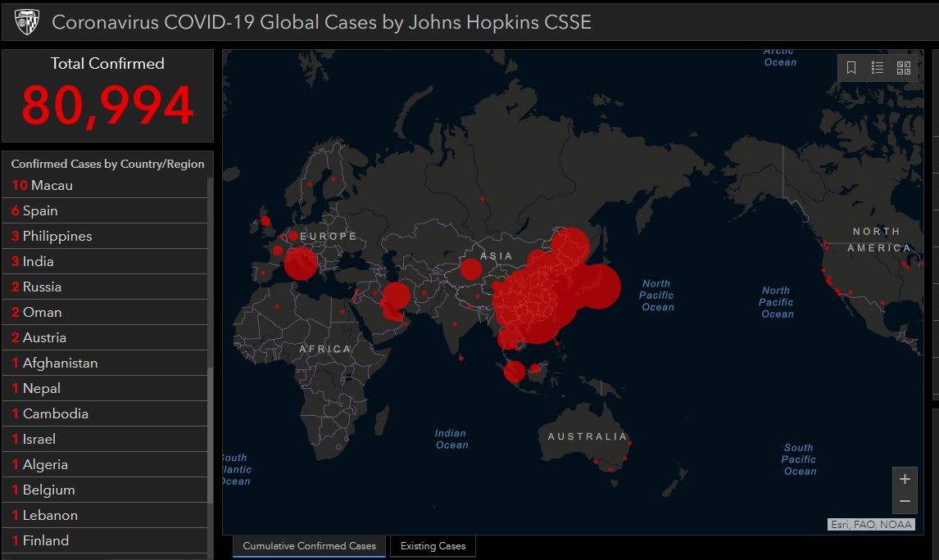This screenshot has width=939, height=560.
Task: Select Nepal in the country list
Action: point(105,388)
